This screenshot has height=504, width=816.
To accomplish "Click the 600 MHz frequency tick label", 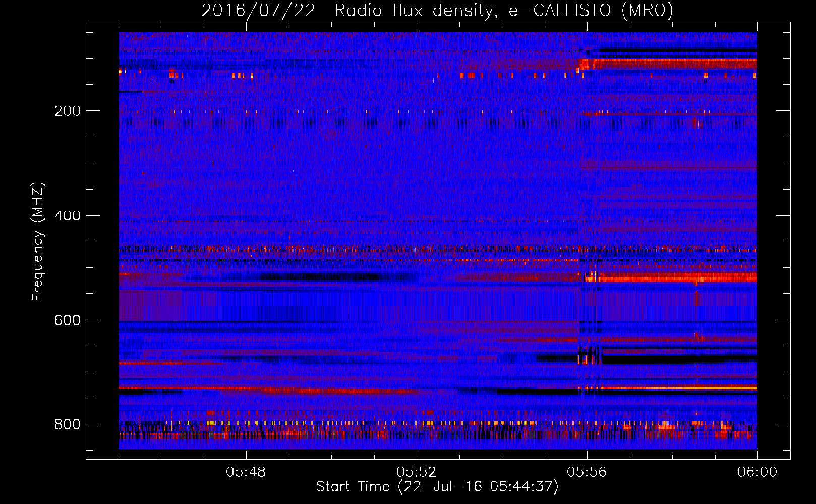I will click(x=68, y=320).
